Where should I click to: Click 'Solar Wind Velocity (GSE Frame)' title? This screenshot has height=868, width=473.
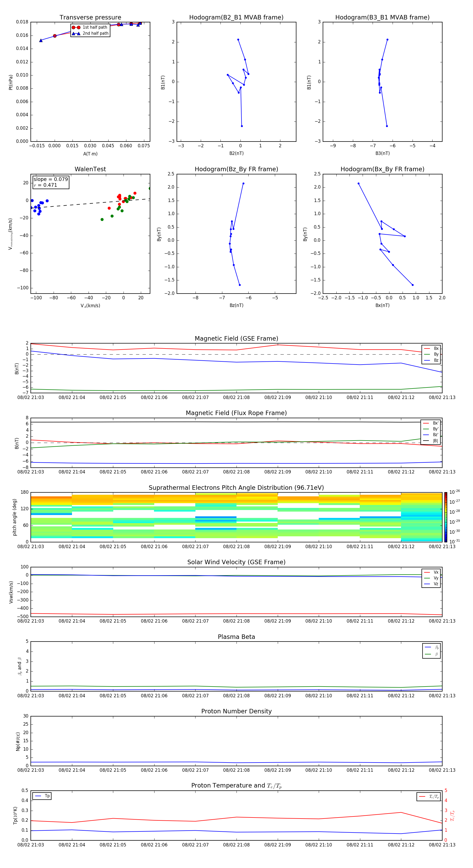point(236,562)
